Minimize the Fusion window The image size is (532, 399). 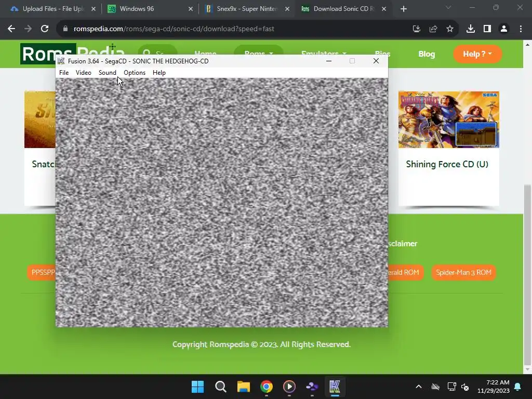329,61
